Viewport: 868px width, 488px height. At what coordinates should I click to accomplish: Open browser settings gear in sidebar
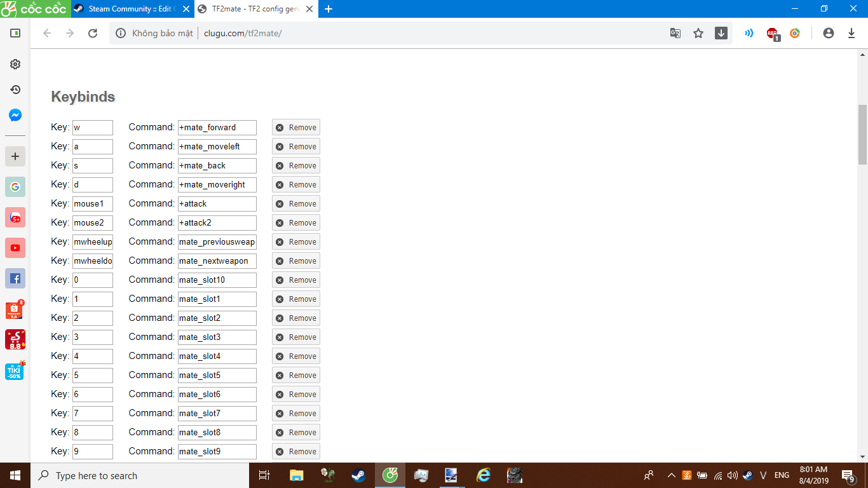15,64
